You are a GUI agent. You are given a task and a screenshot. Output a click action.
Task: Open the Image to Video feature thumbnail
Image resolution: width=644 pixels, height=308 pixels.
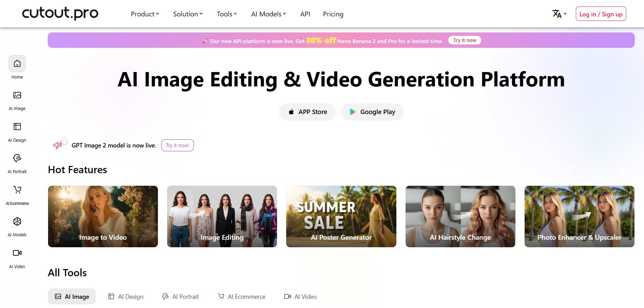point(103,216)
